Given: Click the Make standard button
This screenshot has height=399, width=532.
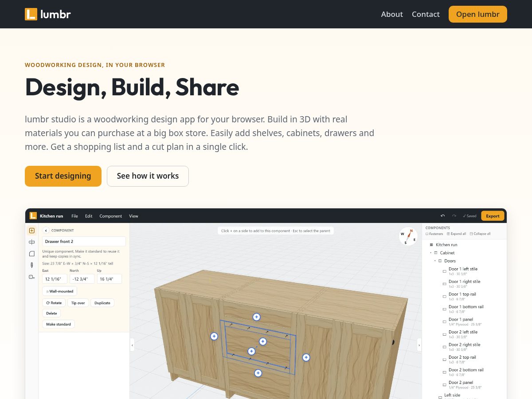Looking at the screenshot, I should 59,324.
